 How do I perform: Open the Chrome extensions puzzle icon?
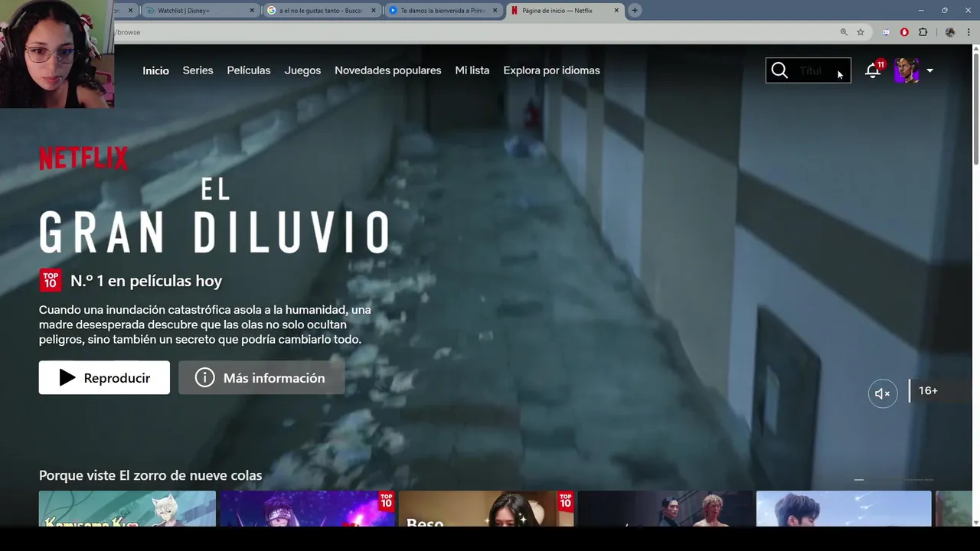tap(923, 32)
